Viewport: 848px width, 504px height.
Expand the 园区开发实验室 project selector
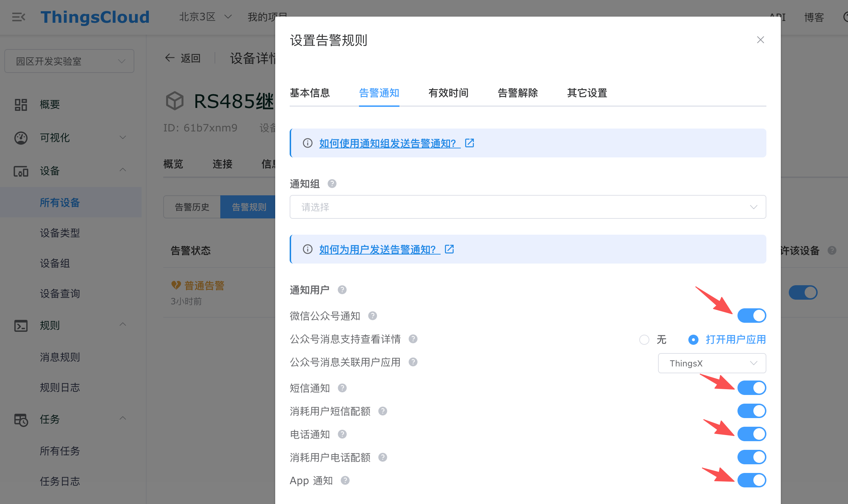pos(69,61)
